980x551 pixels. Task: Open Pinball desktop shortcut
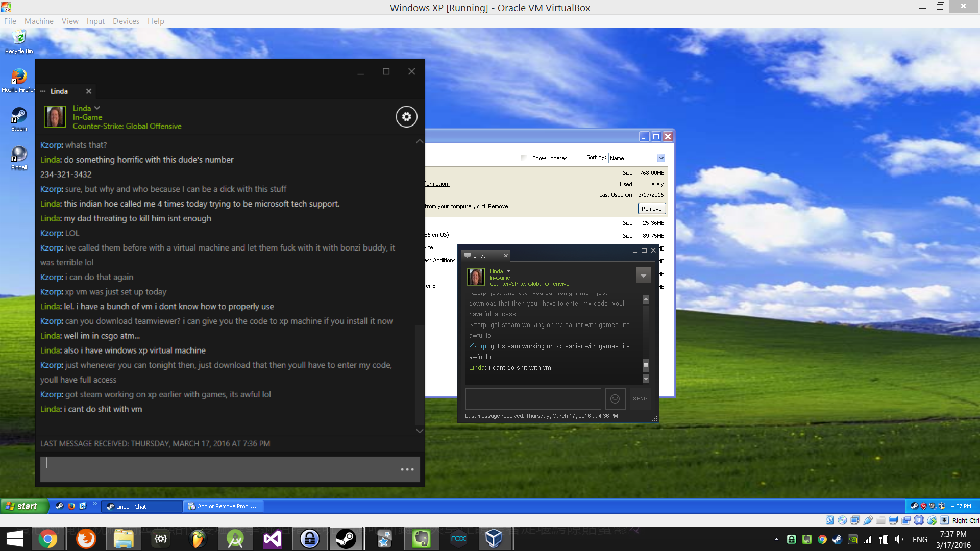[19, 158]
